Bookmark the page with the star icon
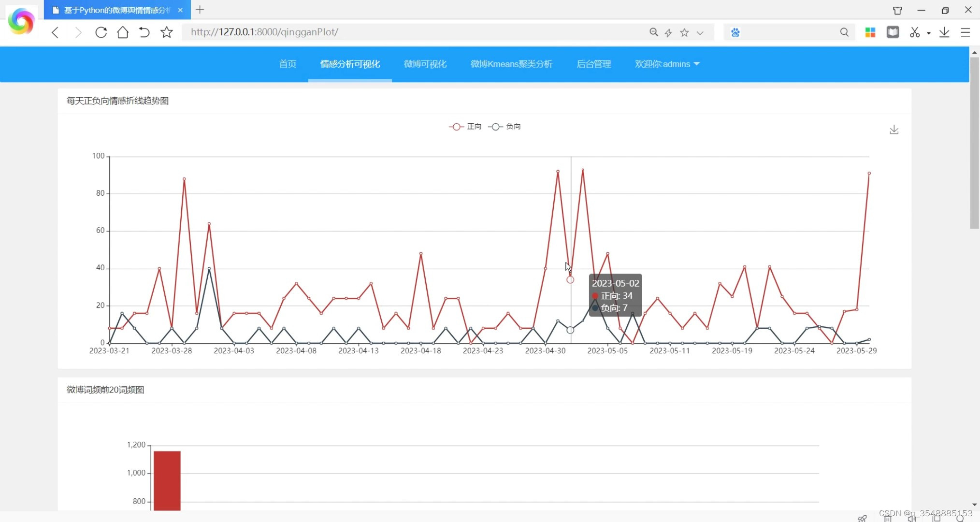The image size is (980, 522). [167, 32]
